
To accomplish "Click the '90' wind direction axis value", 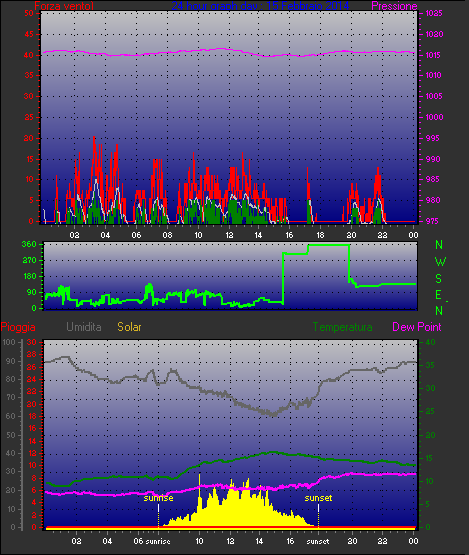I will point(32,292).
